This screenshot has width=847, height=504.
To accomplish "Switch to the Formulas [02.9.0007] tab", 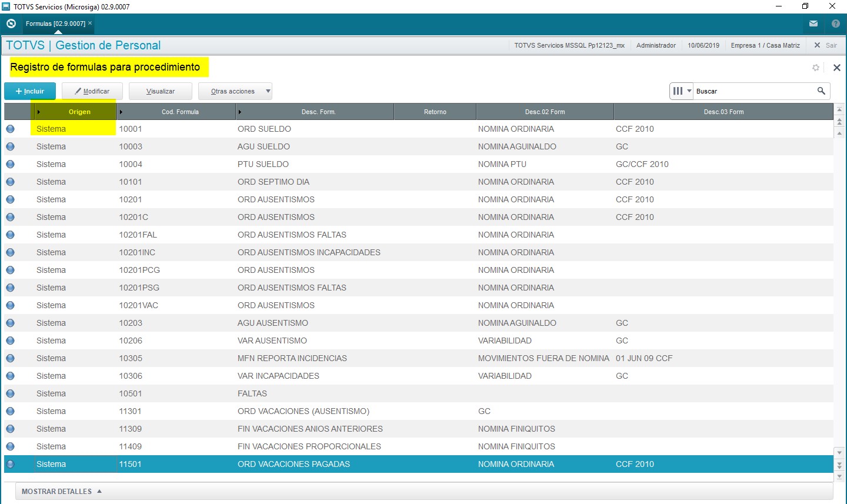I will point(55,24).
